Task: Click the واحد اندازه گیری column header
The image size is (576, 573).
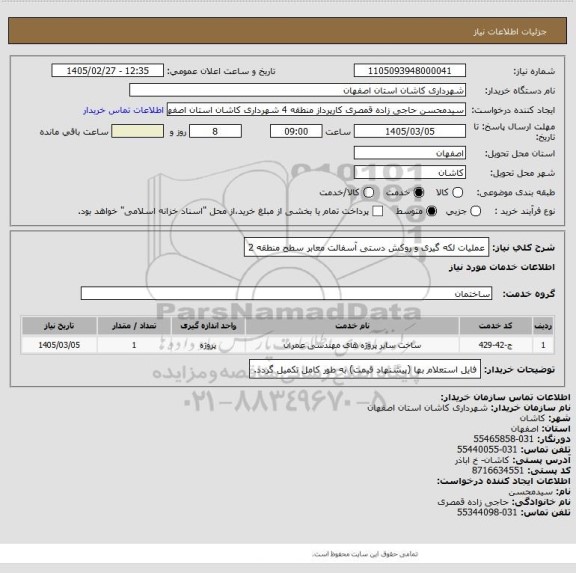Action: coord(208,326)
